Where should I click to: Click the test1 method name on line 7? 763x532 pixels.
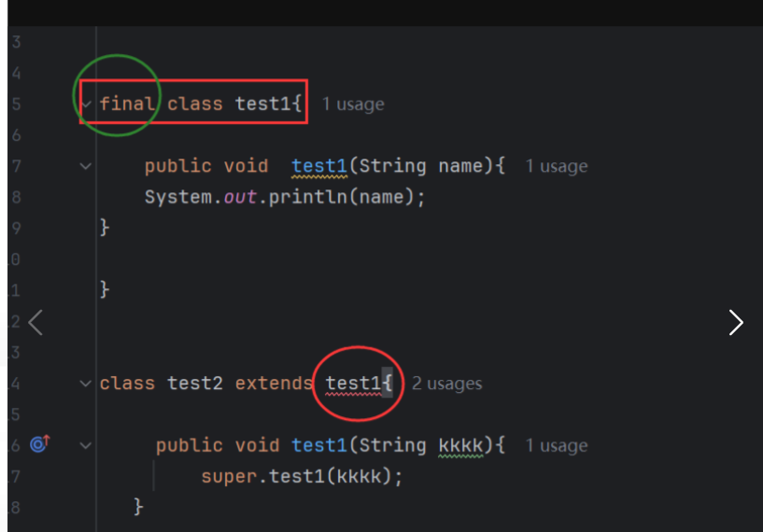(318, 166)
